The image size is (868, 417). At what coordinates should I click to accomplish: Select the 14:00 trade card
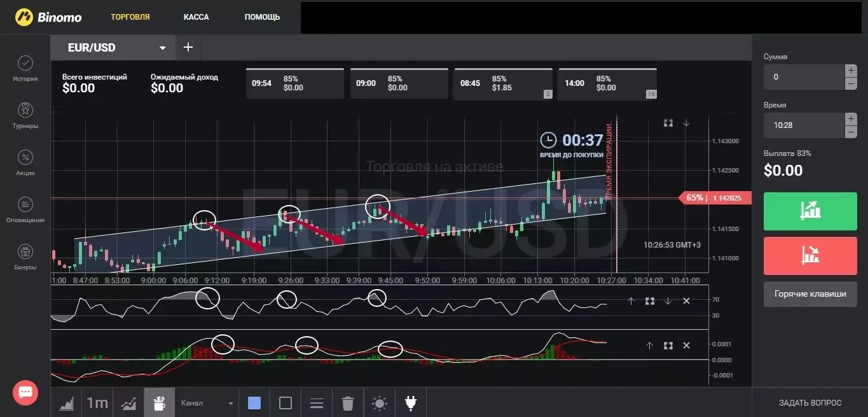(x=608, y=83)
